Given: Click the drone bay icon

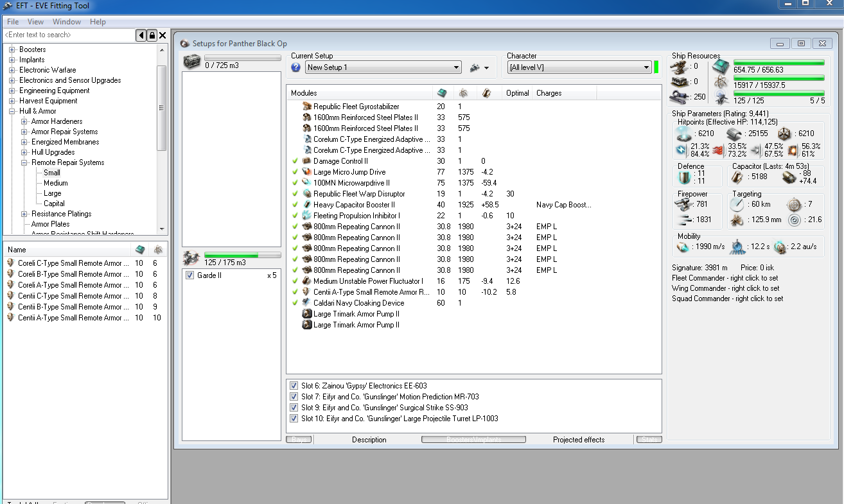Looking at the screenshot, I should tap(192, 258).
